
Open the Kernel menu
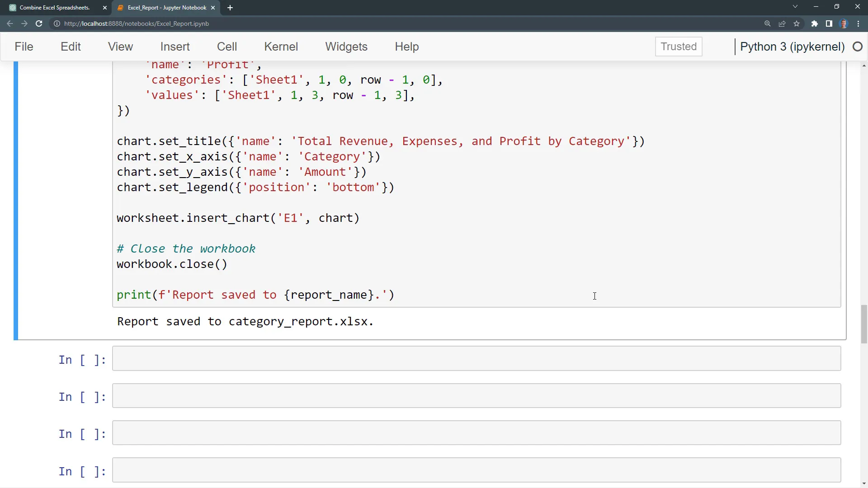(x=281, y=47)
